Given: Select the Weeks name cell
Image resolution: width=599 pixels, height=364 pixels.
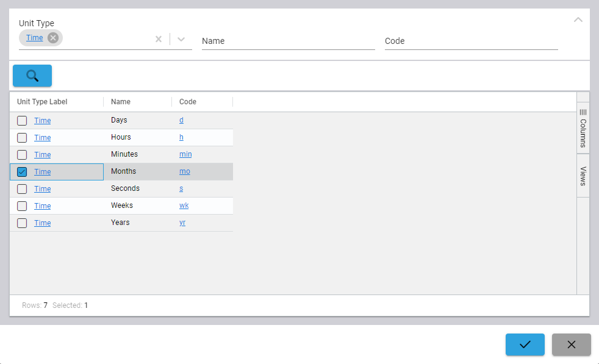Looking at the screenshot, I should (137, 205).
